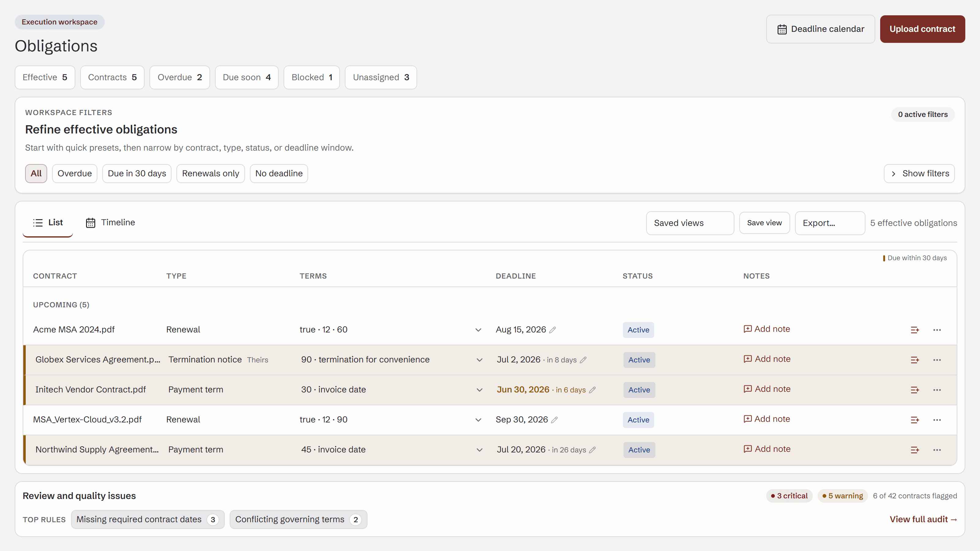The width and height of the screenshot is (980, 551).
Task: Open more actions menu for MSA_Vertex-Cloud_v3.2.pdf
Action: tap(937, 420)
